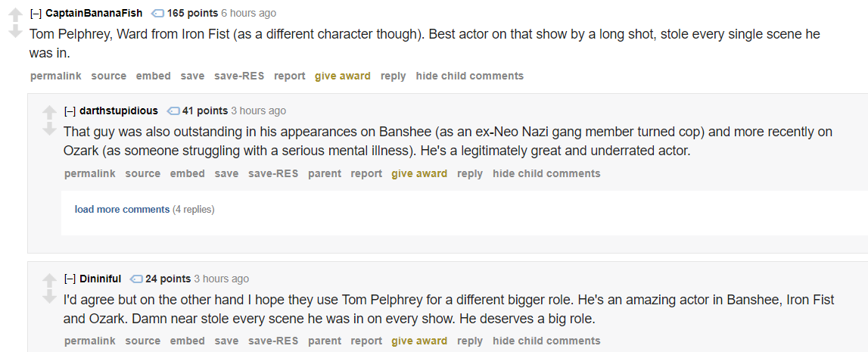Click the tag icon beside darthstupidious
The height and width of the screenshot is (352, 868).
(x=173, y=111)
